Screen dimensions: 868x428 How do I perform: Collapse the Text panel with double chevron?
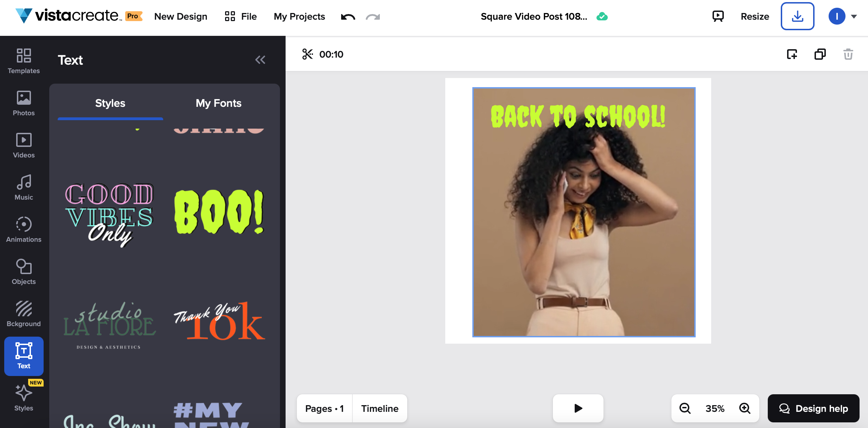click(x=260, y=60)
